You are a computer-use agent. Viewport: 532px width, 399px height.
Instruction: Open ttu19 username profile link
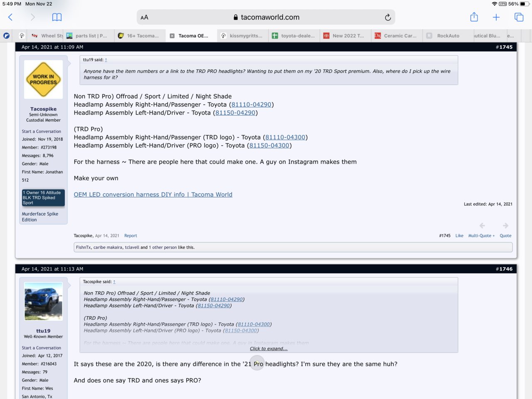[x=43, y=331]
